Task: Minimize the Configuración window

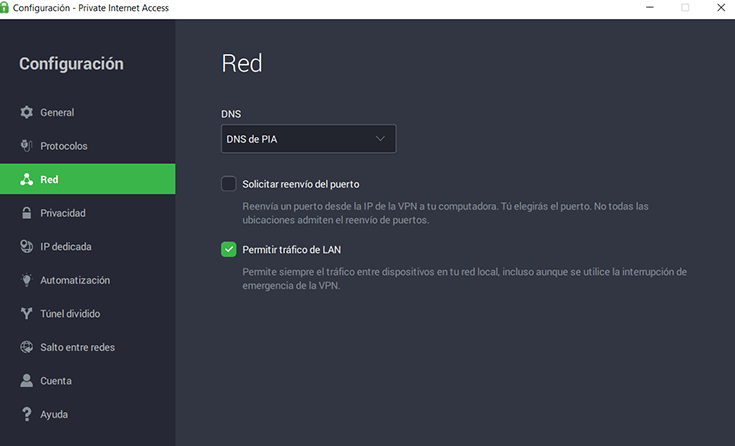Action: click(650, 8)
